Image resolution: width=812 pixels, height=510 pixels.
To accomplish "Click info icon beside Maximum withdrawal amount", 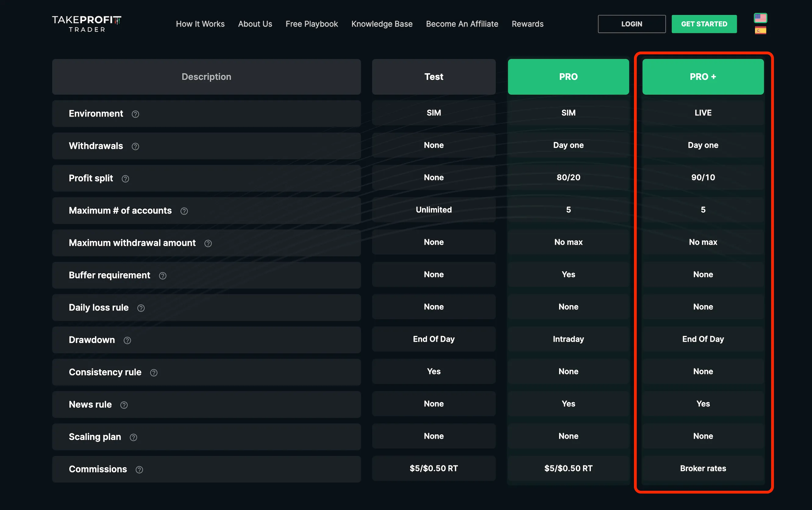I will point(208,243).
